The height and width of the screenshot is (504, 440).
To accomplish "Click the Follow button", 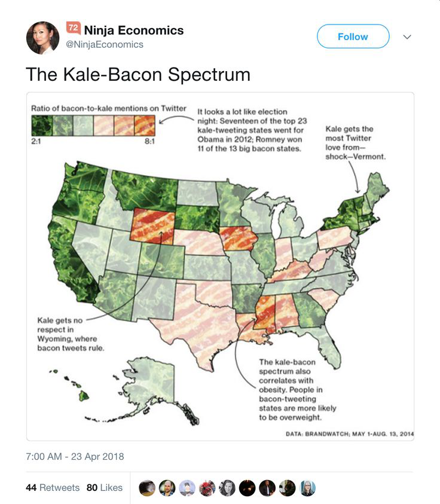I will pyautogui.click(x=353, y=36).
